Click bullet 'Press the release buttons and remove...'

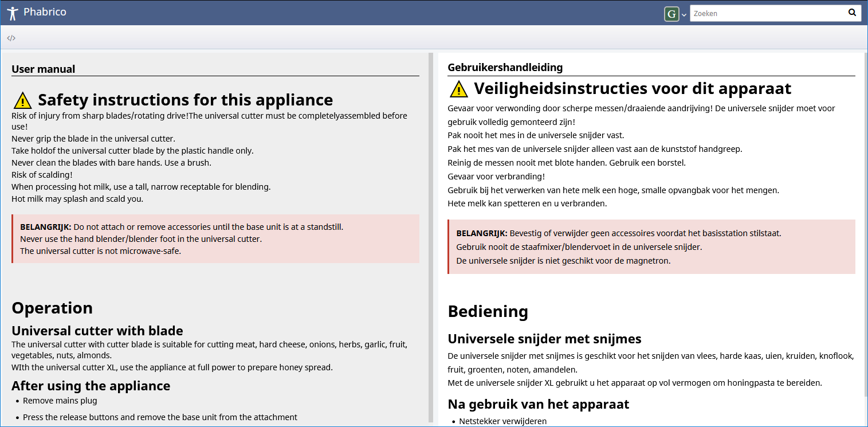tap(160, 417)
